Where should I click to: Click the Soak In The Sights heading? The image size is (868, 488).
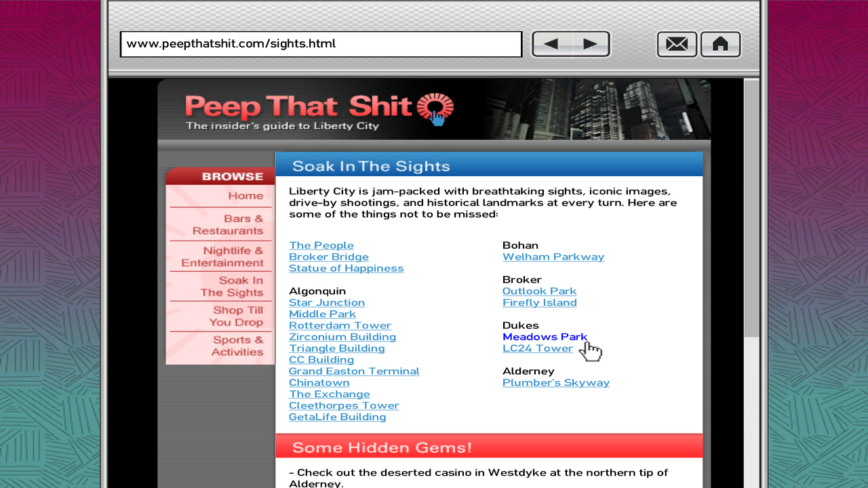[x=371, y=167]
